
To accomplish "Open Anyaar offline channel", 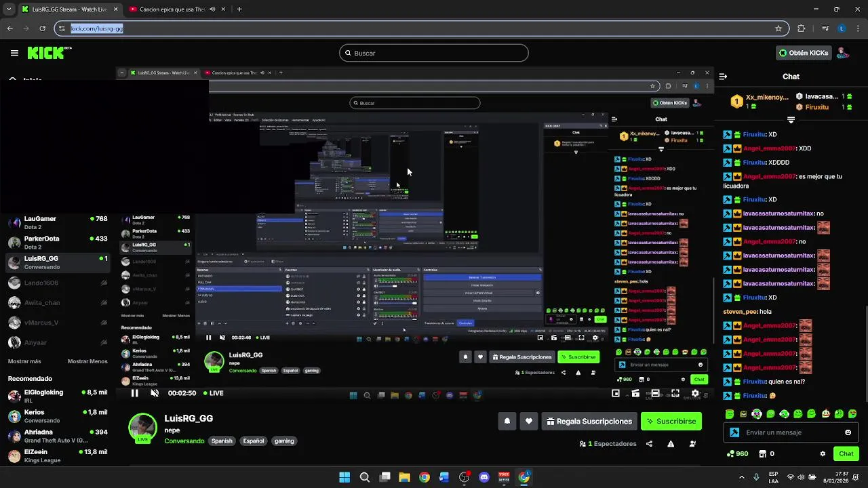I will pyautogui.click(x=58, y=342).
